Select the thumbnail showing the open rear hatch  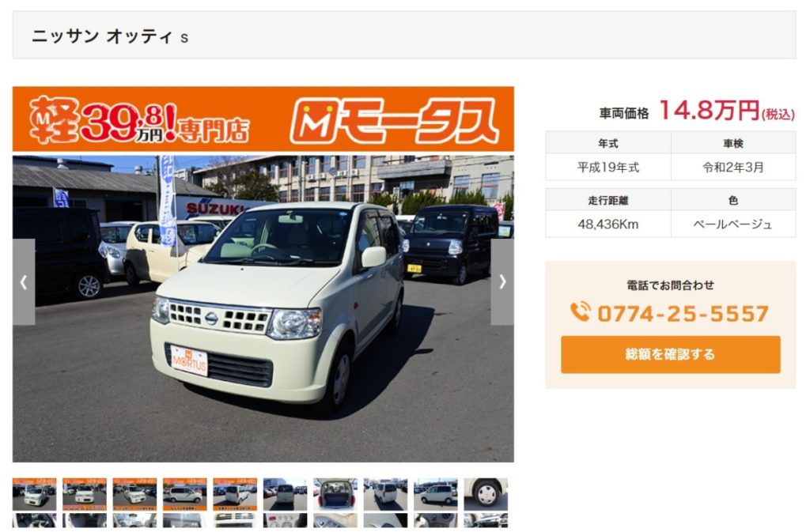coord(335,494)
